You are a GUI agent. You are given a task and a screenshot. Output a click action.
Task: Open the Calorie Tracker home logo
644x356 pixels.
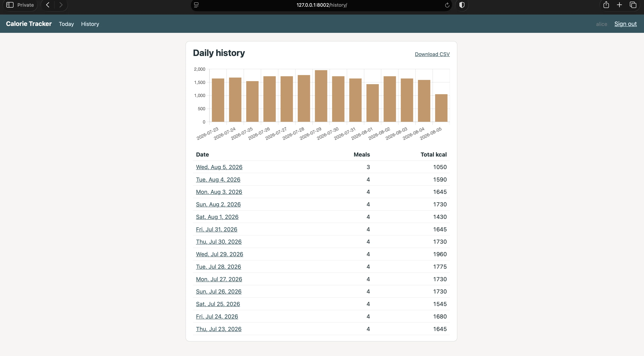point(29,24)
